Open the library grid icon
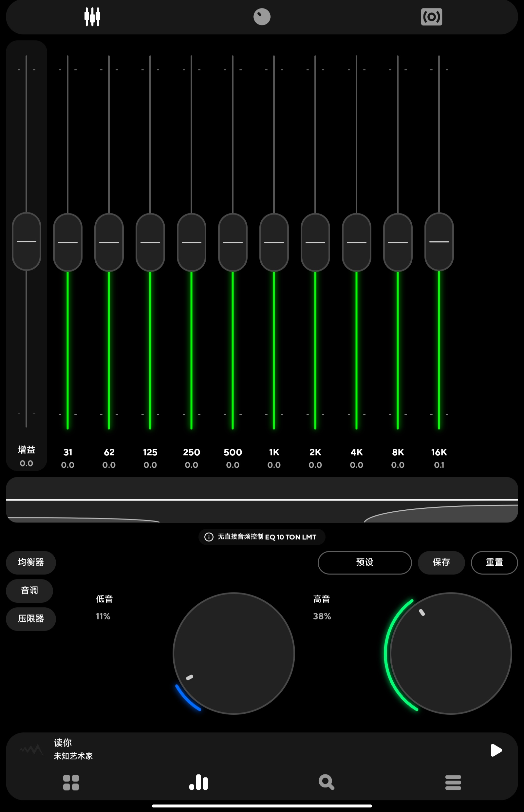Image resolution: width=524 pixels, height=812 pixels. pyautogui.click(x=71, y=782)
